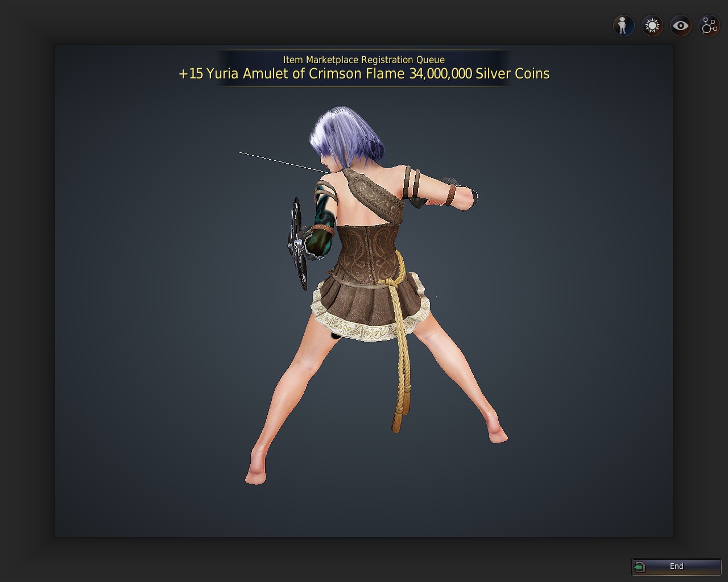The image size is (728, 582).
Task: Click the dark shield on character's arm
Action: click(x=297, y=242)
